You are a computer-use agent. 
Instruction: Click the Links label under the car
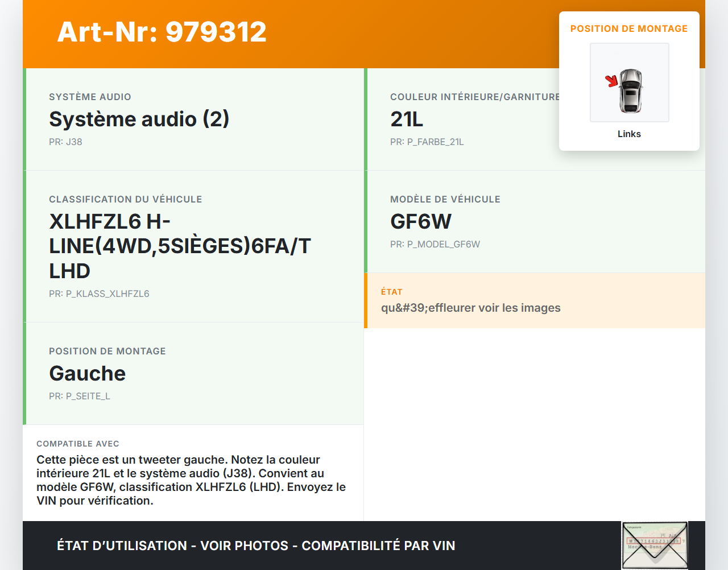pos(629,134)
